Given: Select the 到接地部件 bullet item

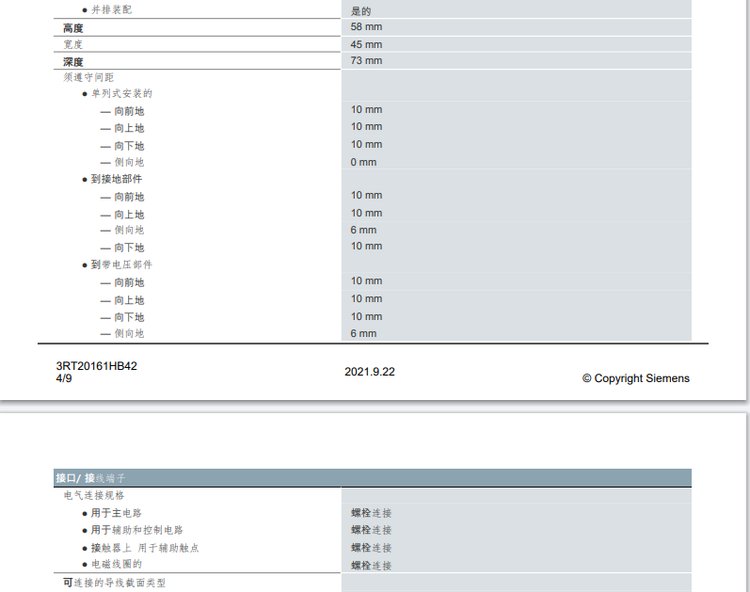Looking at the screenshot, I should click(x=116, y=179).
